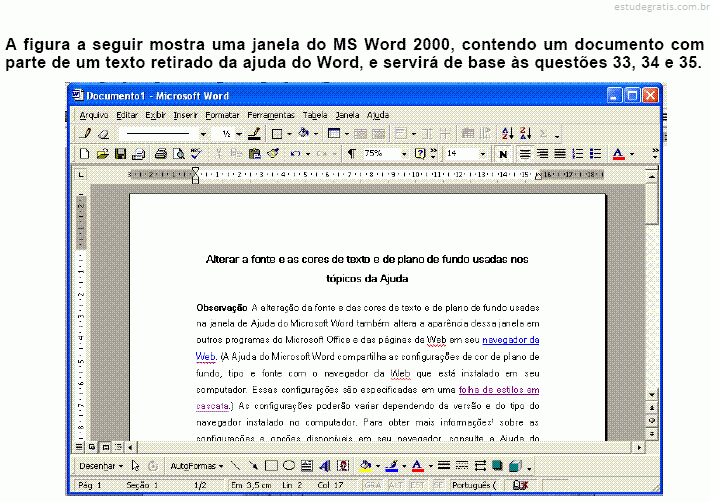Open the Arquivo menu
Screen dimensions: 711x502
[x=93, y=115]
